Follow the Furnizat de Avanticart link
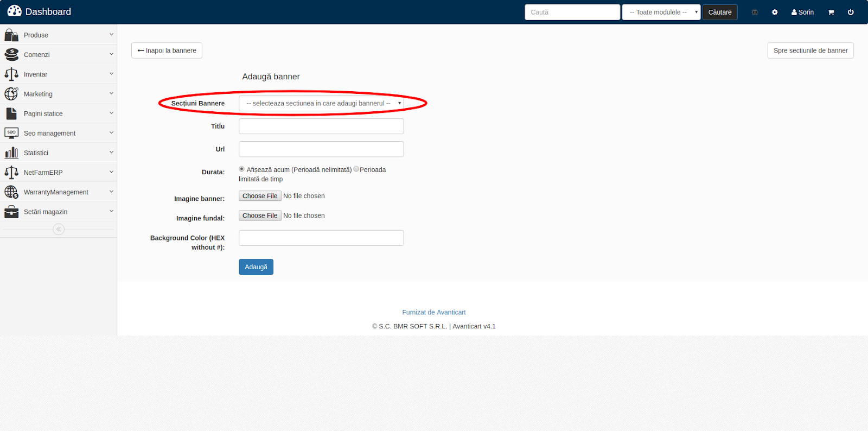 click(434, 312)
